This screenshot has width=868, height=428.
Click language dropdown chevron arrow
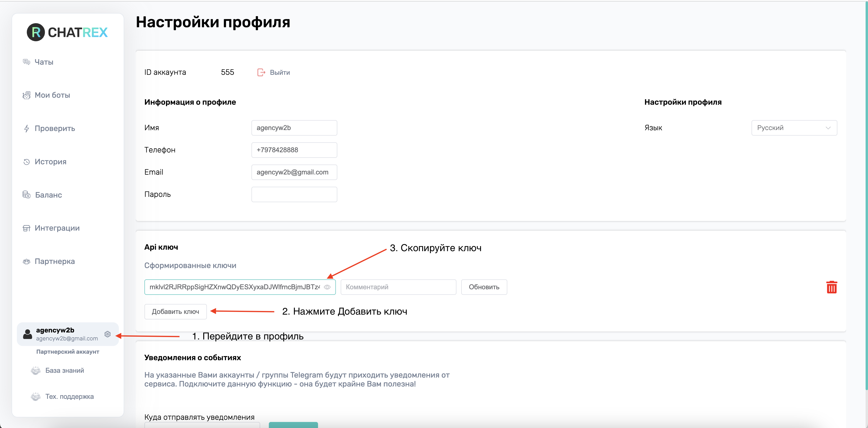click(828, 128)
